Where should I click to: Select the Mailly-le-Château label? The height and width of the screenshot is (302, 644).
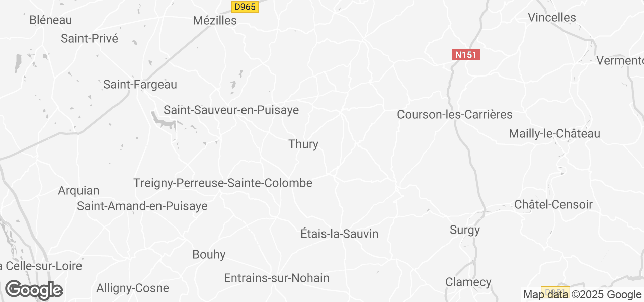(x=554, y=134)
